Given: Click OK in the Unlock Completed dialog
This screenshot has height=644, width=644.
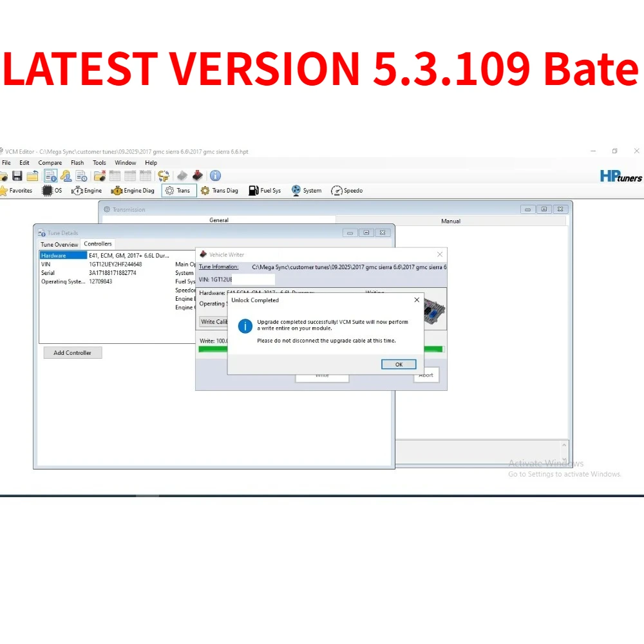Looking at the screenshot, I should coord(399,365).
